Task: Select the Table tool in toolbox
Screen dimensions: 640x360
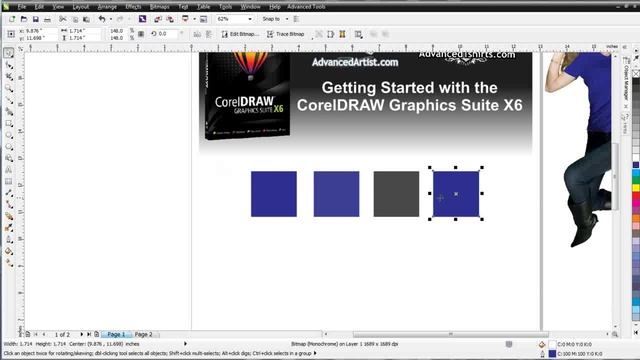Action: pos(9,181)
